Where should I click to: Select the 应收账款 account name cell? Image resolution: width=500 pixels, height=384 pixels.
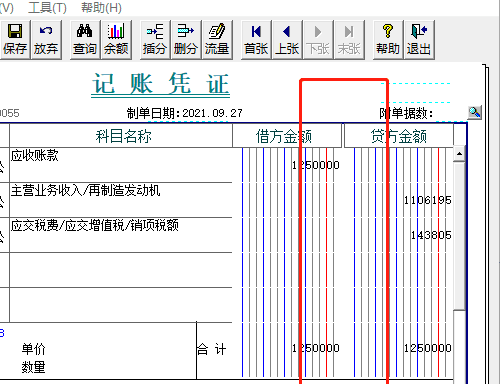[121, 165]
